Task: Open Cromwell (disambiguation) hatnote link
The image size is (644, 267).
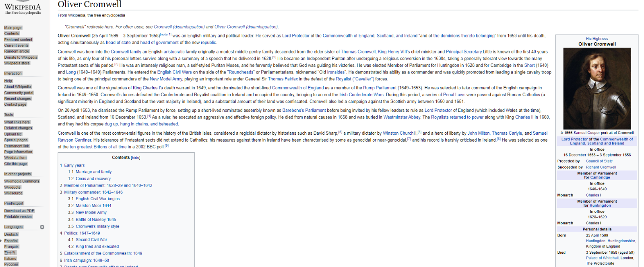Action: pos(179,27)
